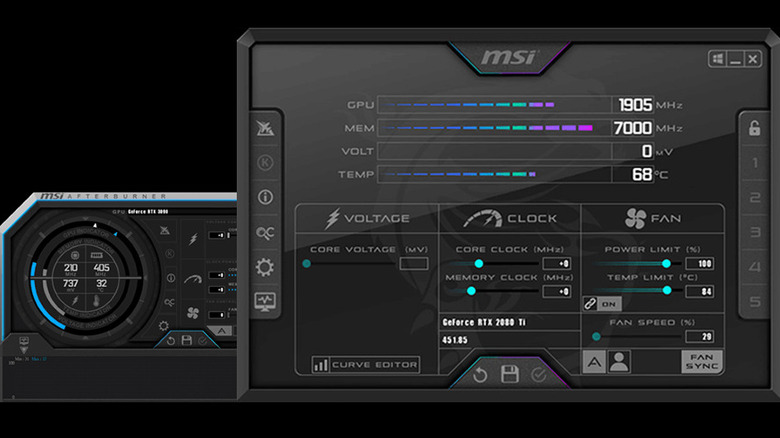
Task: Click driver version 451.85 text
Action: pyautogui.click(x=455, y=340)
